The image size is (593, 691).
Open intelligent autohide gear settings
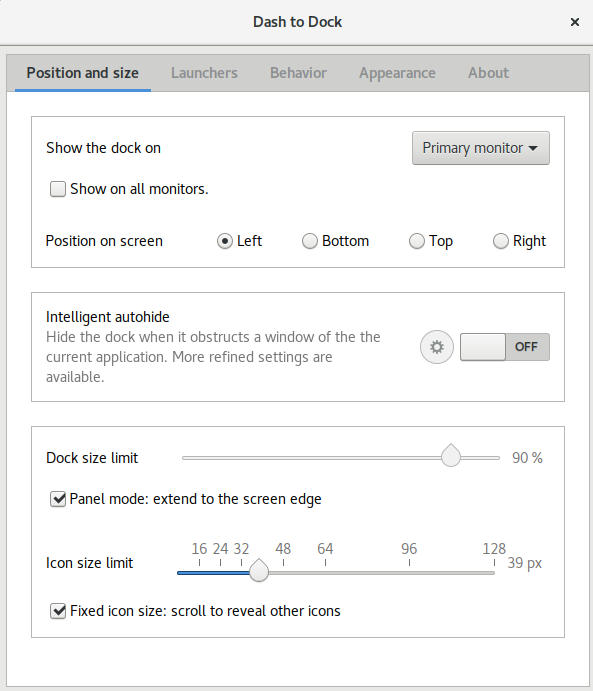click(437, 347)
